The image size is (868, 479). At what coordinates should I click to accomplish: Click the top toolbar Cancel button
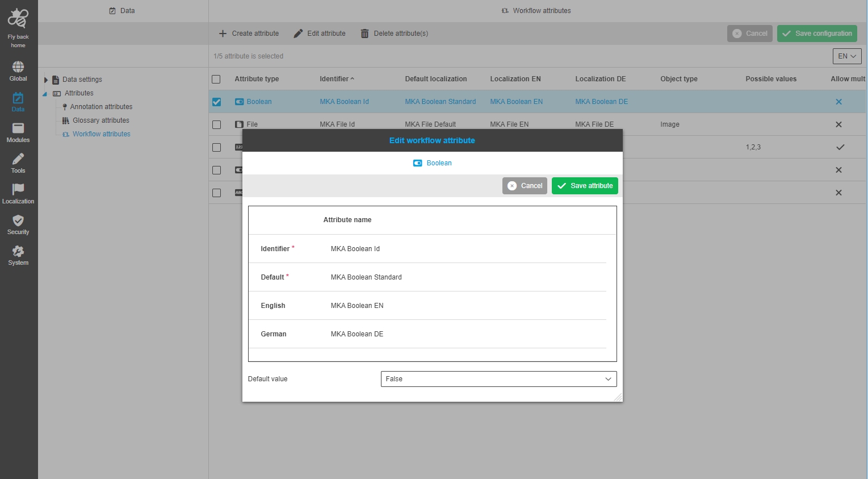(749, 34)
